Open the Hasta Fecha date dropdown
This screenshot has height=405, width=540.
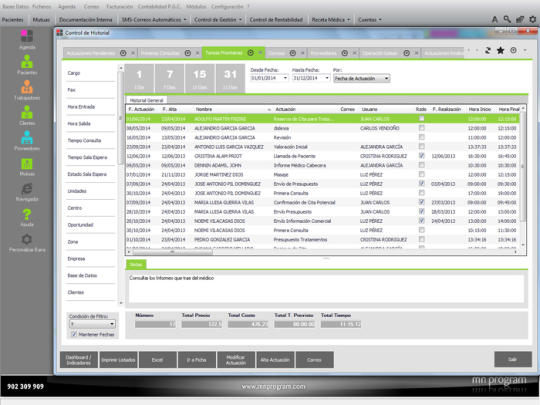click(x=327, y=78)
